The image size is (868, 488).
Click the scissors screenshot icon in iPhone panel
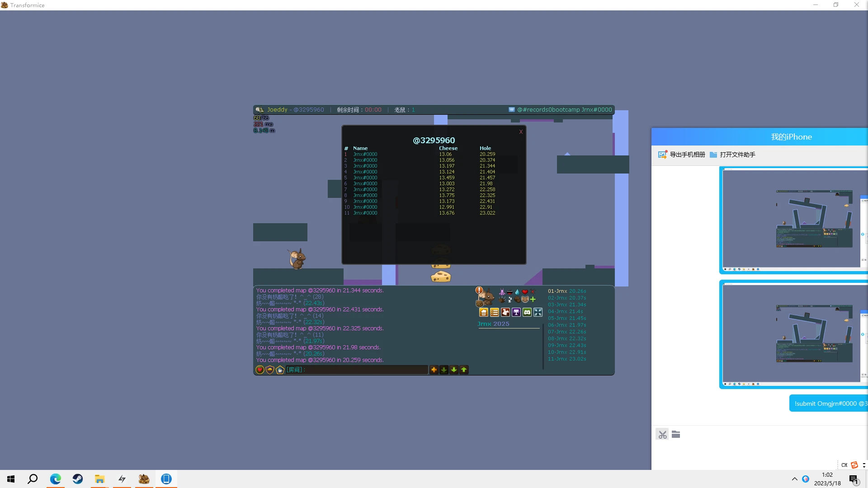662,434
